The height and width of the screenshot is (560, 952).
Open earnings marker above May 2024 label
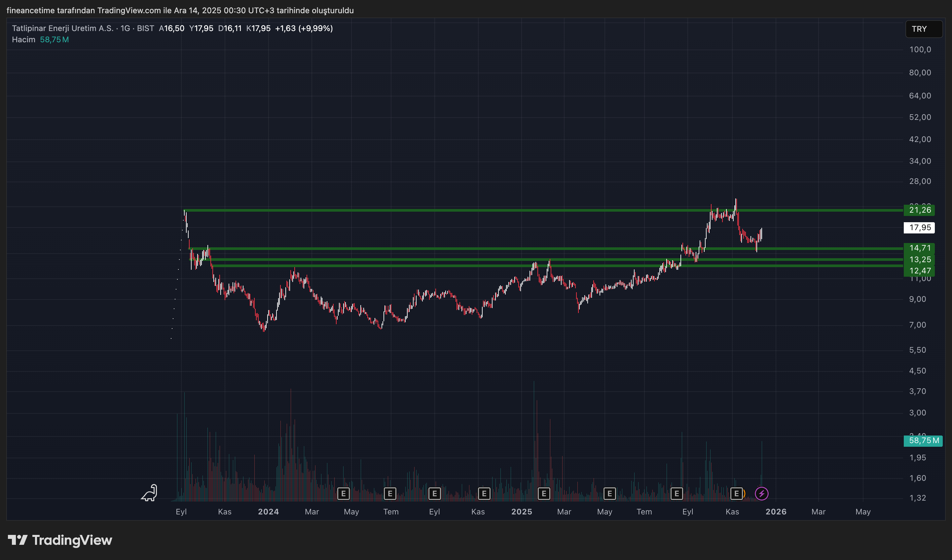[343, 493]
